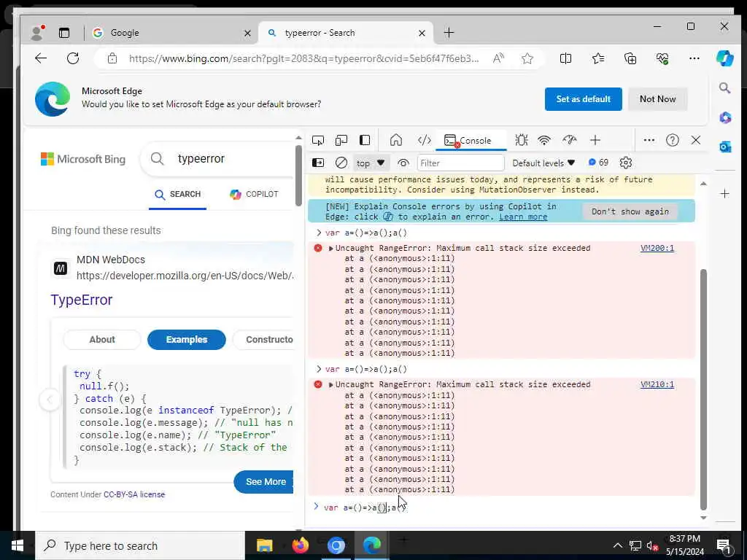The image size is (747, 560).
Task: Expand the second RangeError stack trace
Action: point(330,385)
